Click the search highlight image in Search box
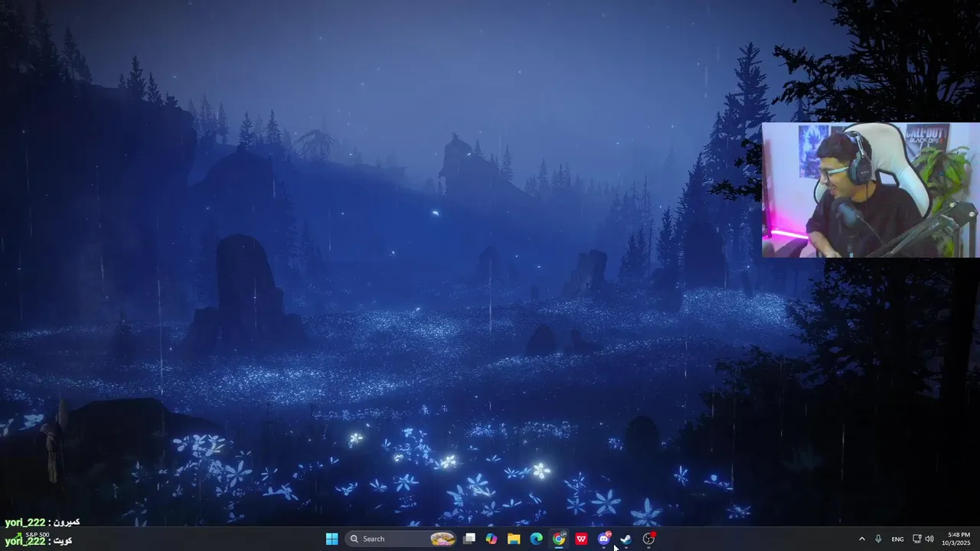 (x=443, y=539)
